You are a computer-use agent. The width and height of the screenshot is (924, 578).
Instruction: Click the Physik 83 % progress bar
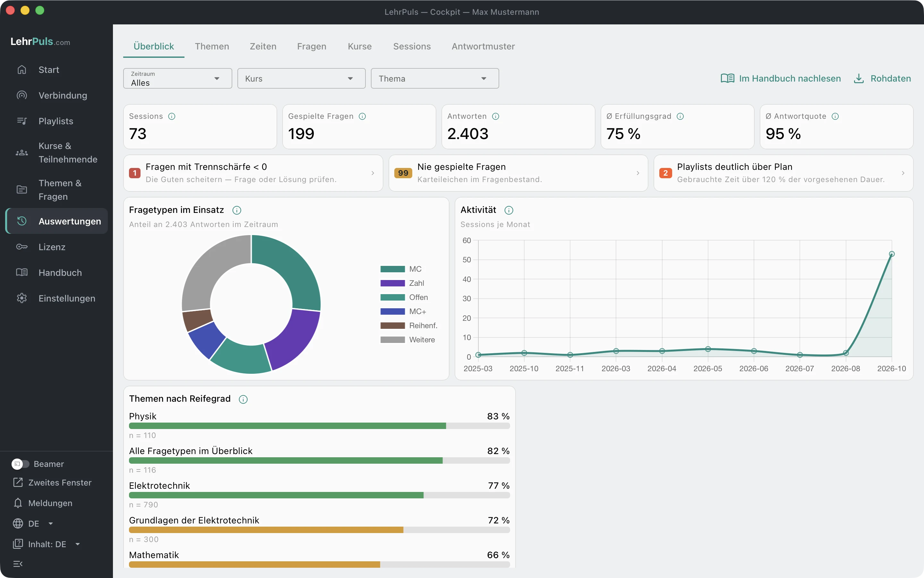pyautogui.click(x=320, y=426)
